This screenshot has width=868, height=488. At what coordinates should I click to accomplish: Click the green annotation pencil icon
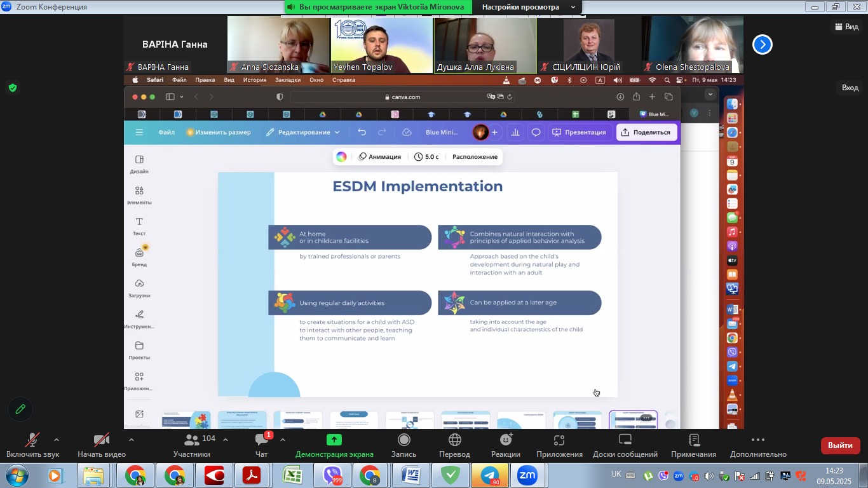[x=20, y=410]
